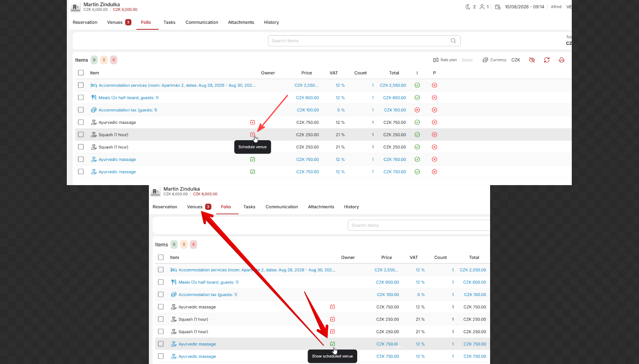639x364 pixels.
Task: Click the Currency coins icon in the toolbar
Action: 485,60
